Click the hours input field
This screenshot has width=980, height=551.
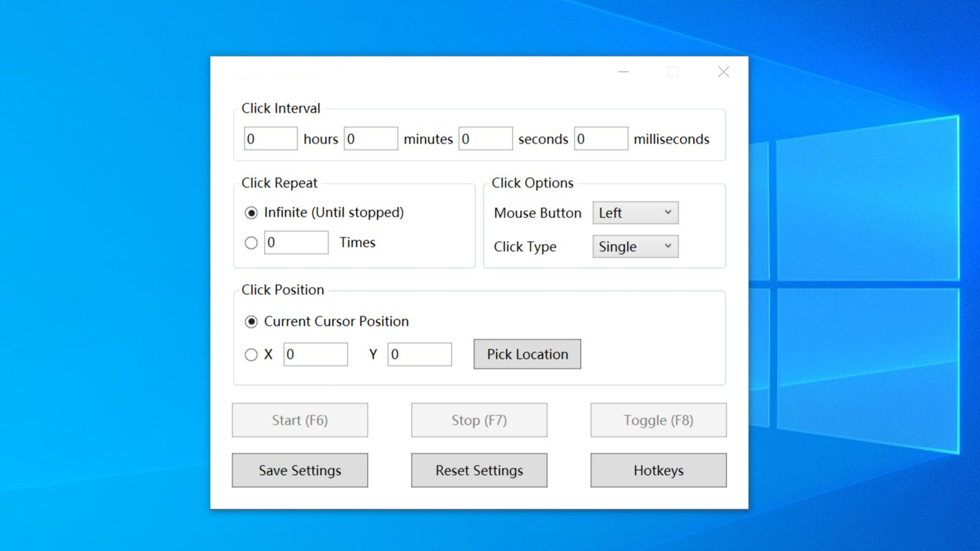click(270, 138)
